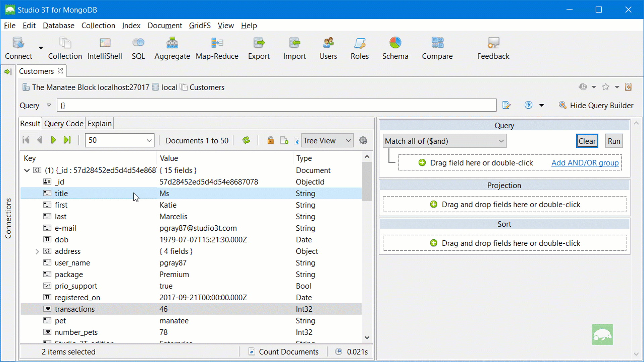
Task: Toggle the read-only lock icon
Action: pos(270,140)
